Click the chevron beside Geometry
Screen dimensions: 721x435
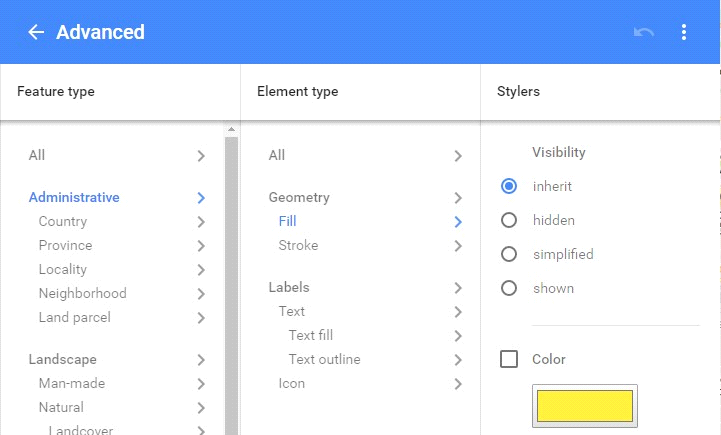[458, 198]
